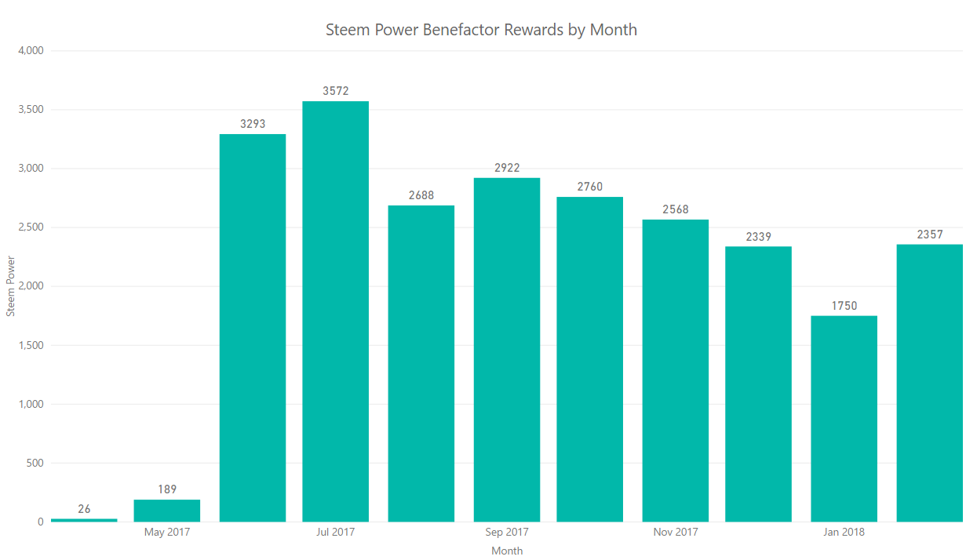Click the data label 189

tap(167, 489)
